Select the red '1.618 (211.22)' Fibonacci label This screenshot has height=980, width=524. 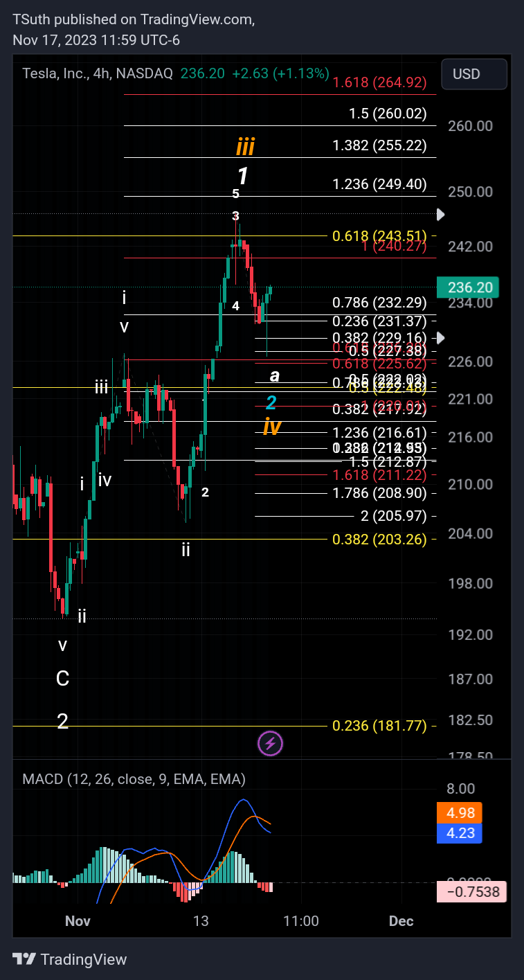[x=379, y=475]
